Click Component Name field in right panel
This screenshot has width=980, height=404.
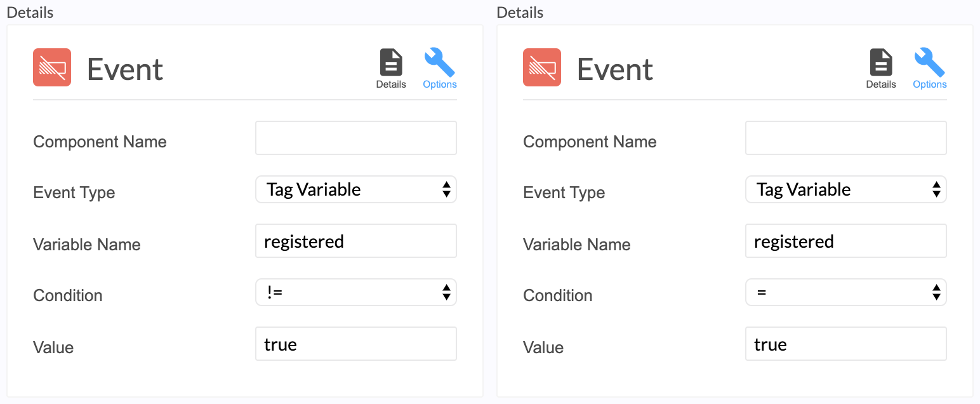tap(846, 138)
